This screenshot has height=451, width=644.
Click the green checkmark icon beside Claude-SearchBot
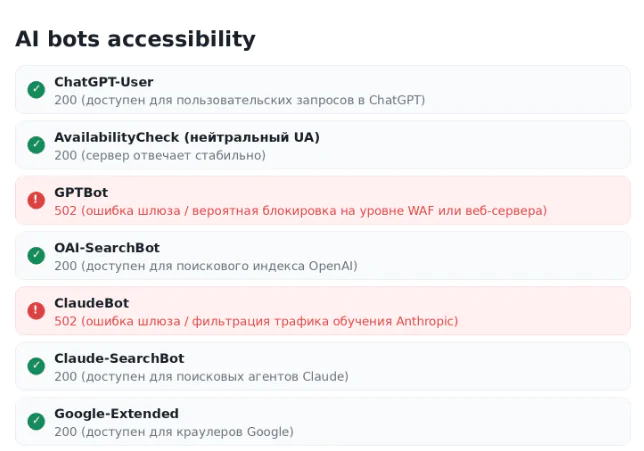pyautogui.click(x=36, y=366)
